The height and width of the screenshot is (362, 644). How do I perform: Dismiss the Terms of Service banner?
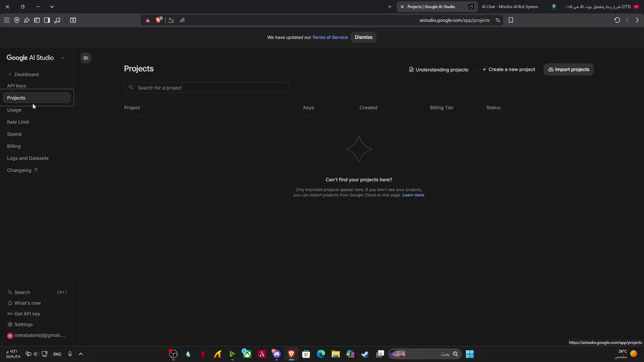pyautogui.click(x=363, y=37)
